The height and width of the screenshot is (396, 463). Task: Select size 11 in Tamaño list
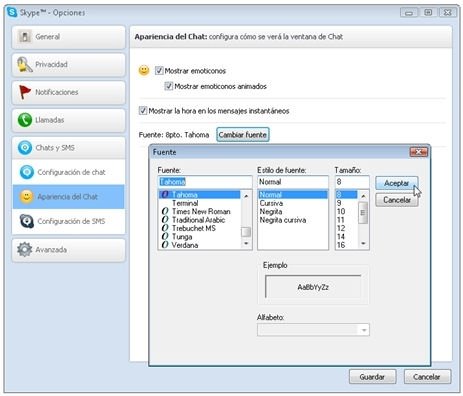click(x=347, y=220)
